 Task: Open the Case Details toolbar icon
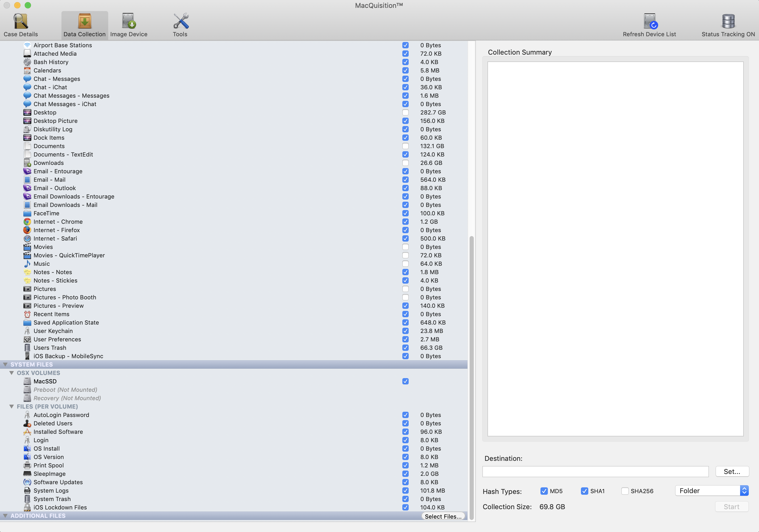pyautogui.click(x=20, y=21)
